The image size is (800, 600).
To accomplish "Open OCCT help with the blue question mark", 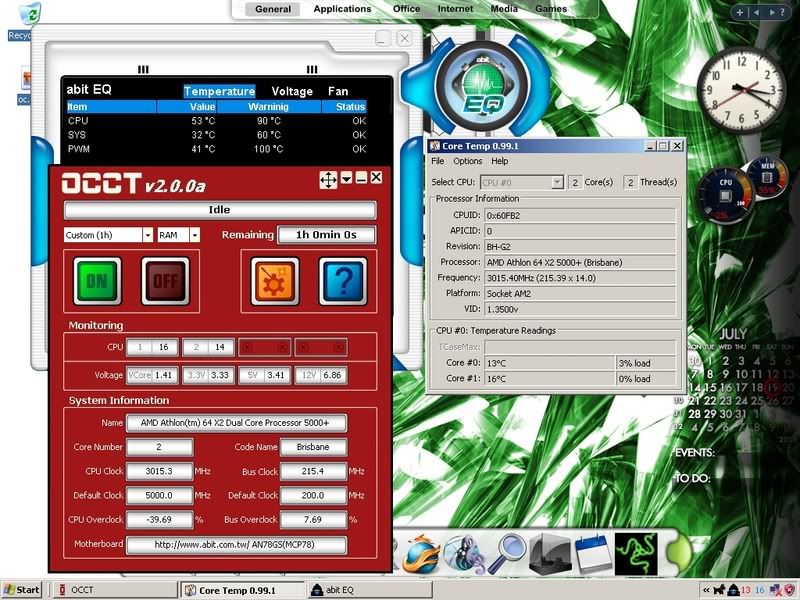I will (x=342, y=281).
